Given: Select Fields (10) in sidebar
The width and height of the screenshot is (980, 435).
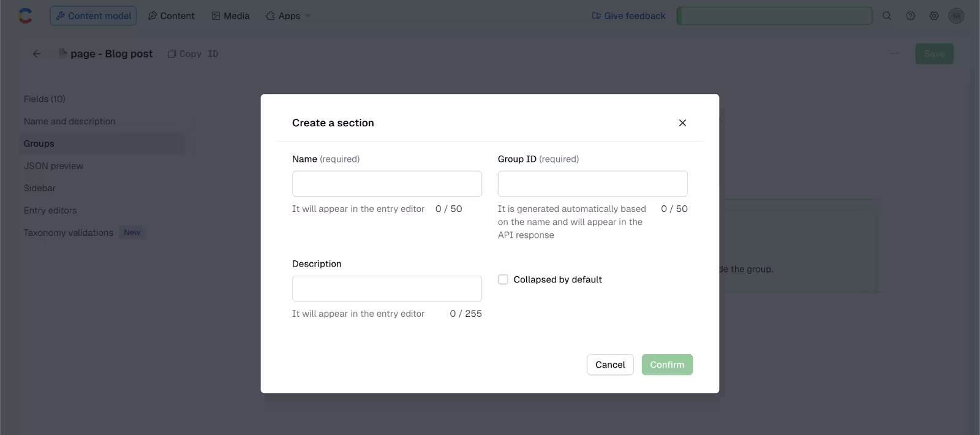Looking at the screenshot, I should (x=45, y=99).
